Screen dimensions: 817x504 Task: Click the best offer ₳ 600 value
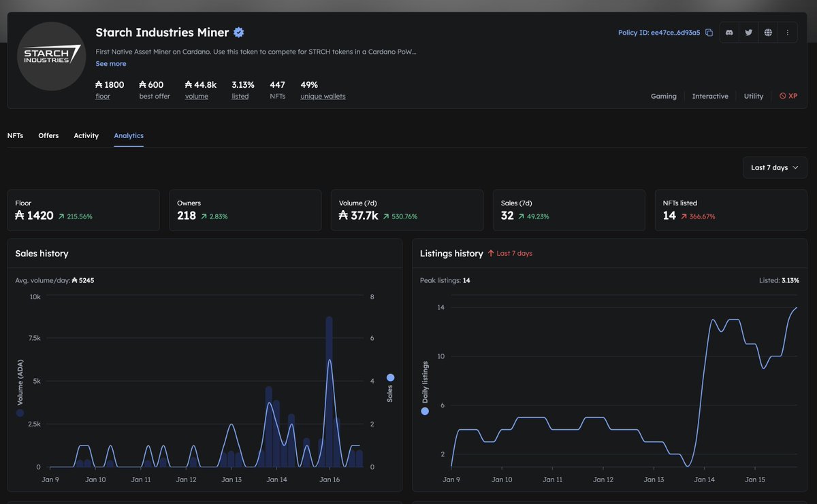pyautogui.click(x=151, y=85)
